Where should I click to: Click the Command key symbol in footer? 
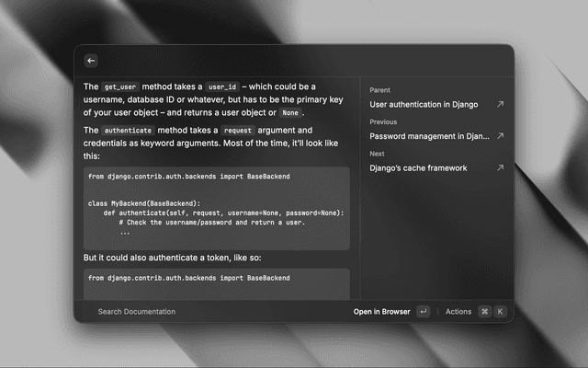pos(484,312)
